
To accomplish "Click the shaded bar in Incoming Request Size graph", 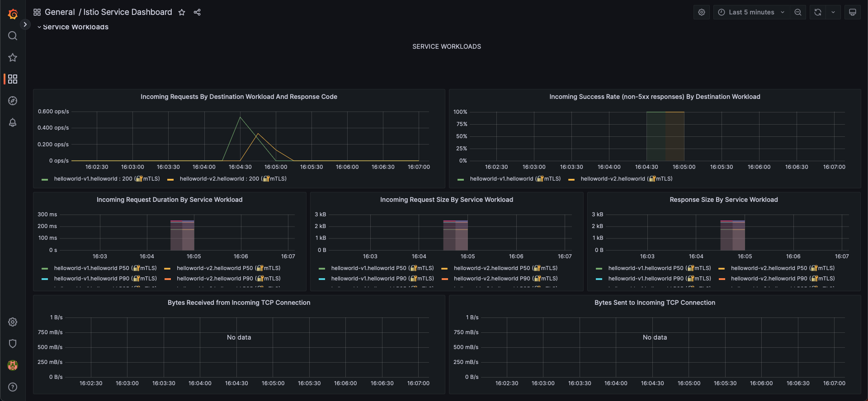I will (455, 235).
